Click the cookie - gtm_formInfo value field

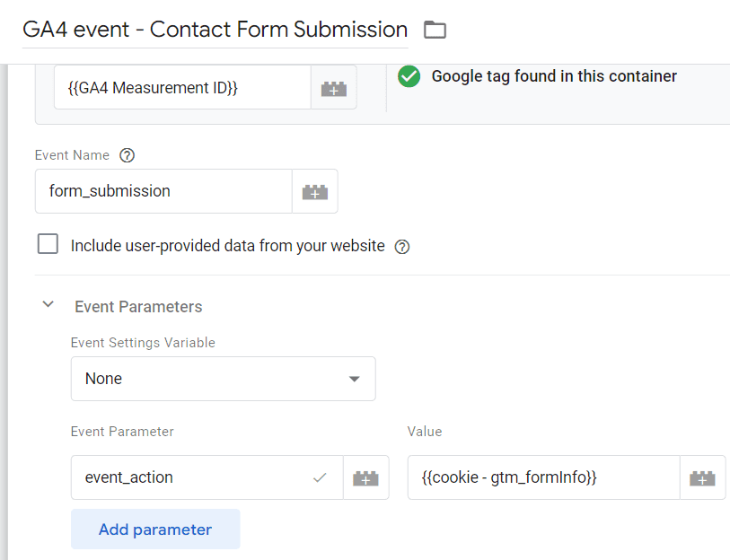(542, 477)
